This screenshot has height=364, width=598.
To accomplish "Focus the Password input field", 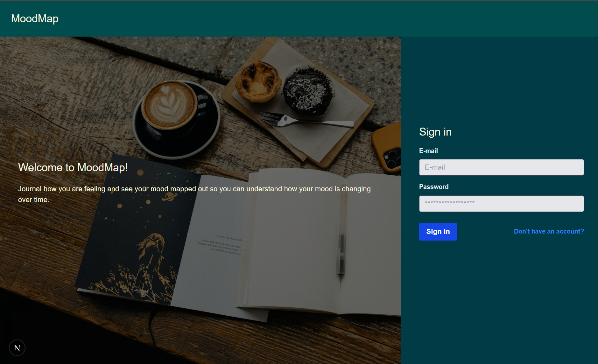I will (x=501, y=204).
